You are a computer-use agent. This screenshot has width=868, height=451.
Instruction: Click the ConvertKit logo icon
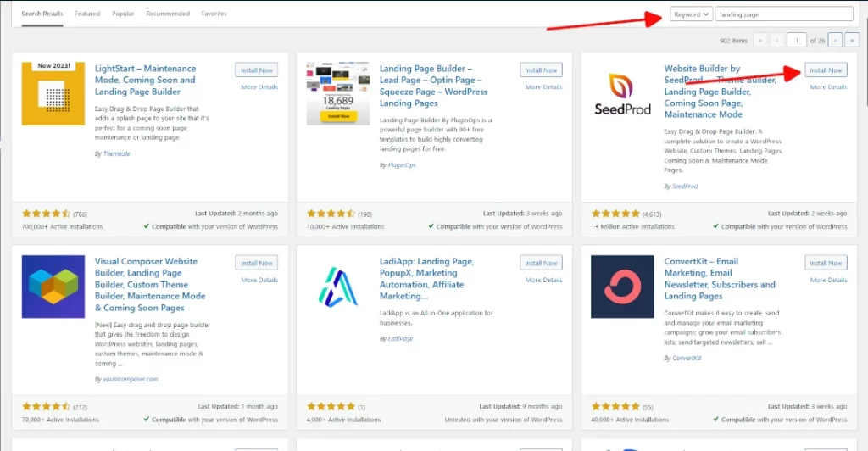pos(622,287)
